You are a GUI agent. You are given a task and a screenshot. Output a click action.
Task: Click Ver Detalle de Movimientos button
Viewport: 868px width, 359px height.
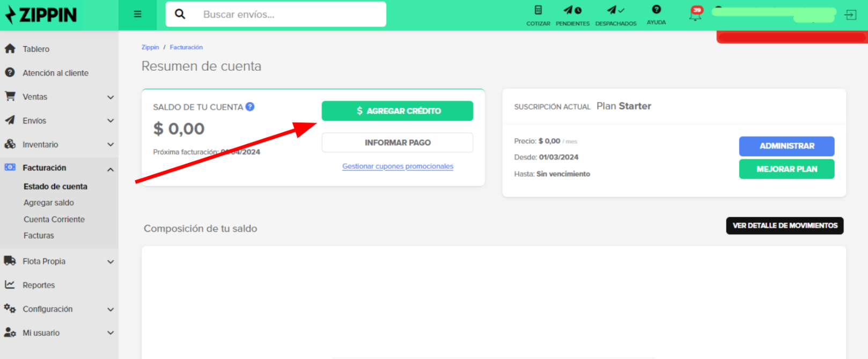[785, 226]
